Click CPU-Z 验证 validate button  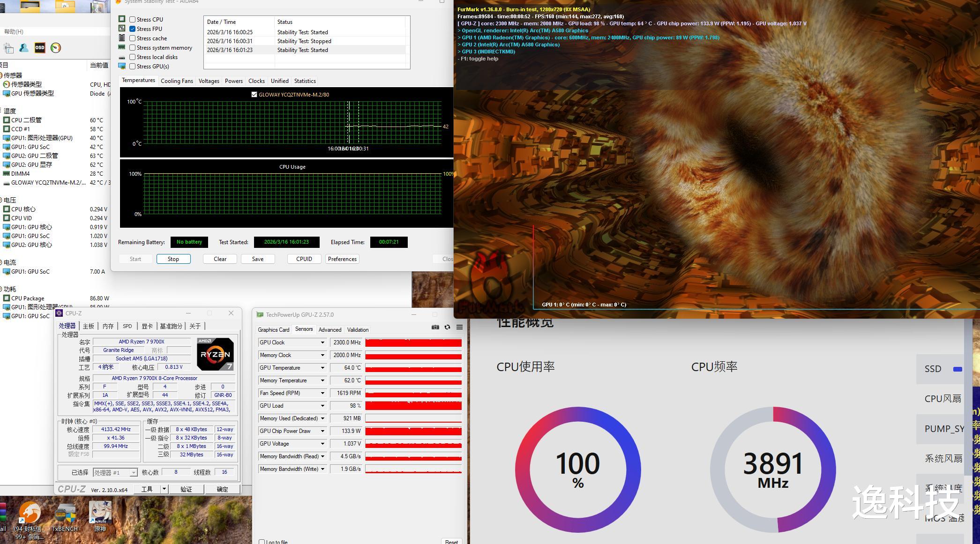pos(186,489)
